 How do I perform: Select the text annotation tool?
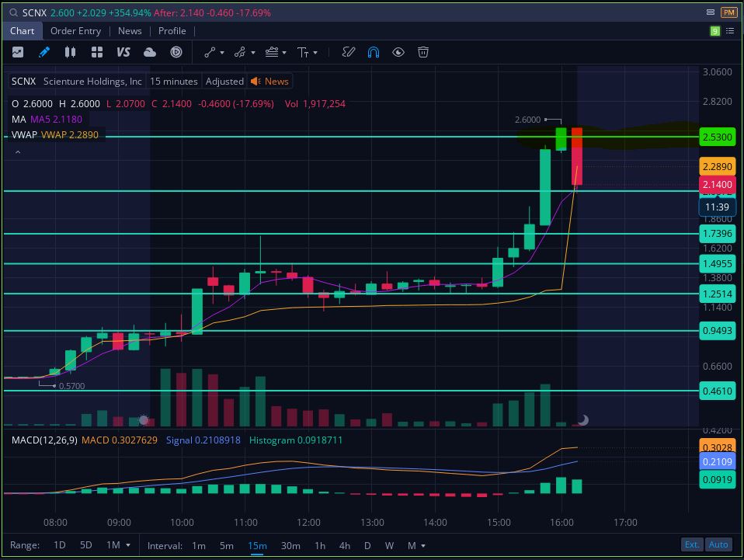pyautogui.click(x=303, y=52)
